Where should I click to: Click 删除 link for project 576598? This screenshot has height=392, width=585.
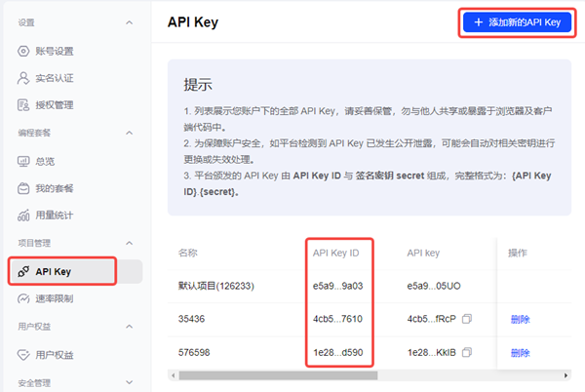click(520, 352)
